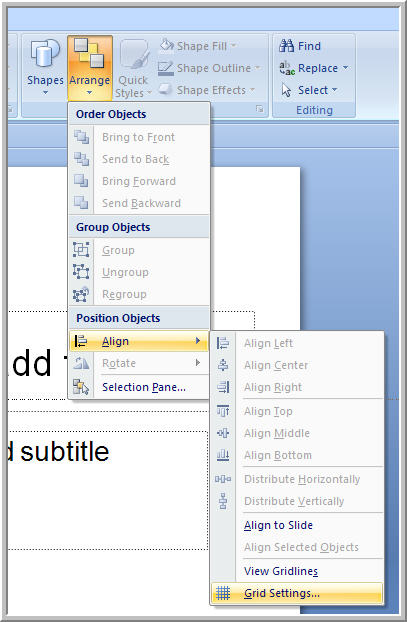
Task: Click the Send Backward icon
Action: (x=81, y=202)
